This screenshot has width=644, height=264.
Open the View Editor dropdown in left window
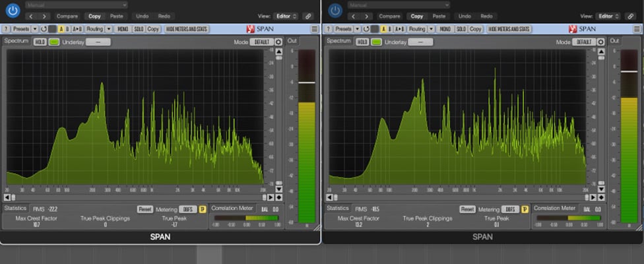[x=286, y=16]
